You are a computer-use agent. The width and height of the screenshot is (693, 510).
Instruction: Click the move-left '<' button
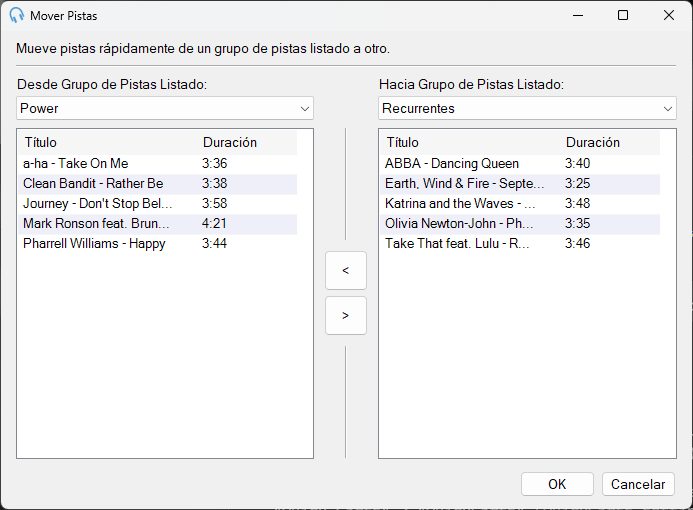coord(346,270)
